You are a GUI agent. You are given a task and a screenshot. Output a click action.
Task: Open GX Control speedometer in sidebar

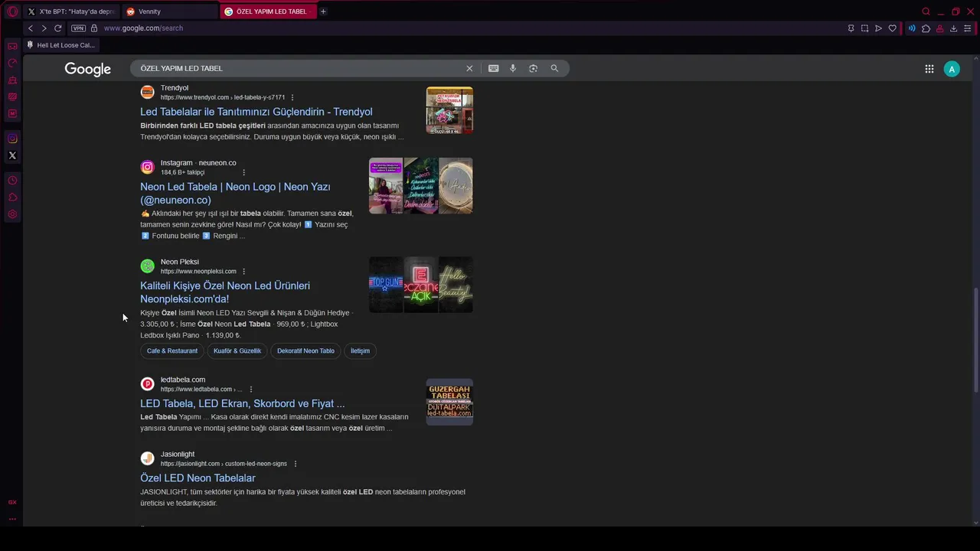point(12,64)
